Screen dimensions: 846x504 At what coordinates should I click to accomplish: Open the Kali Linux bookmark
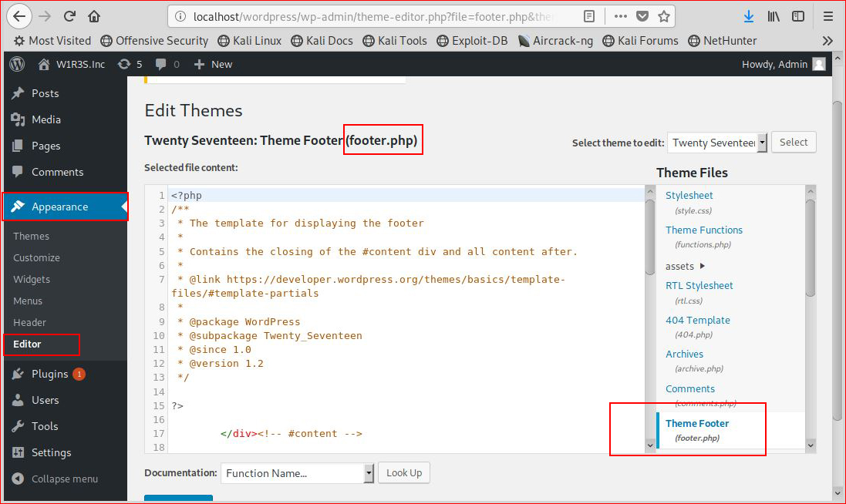click(250, 41)
